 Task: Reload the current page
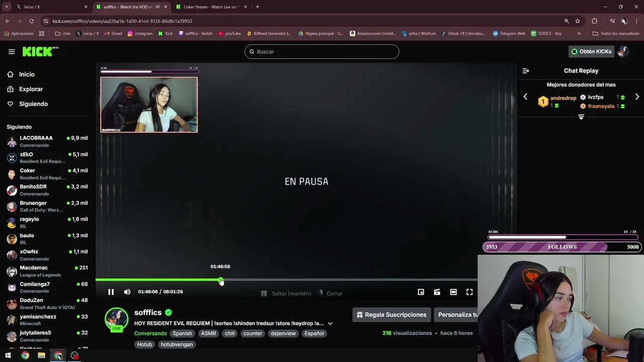click(x=31, y=21)
